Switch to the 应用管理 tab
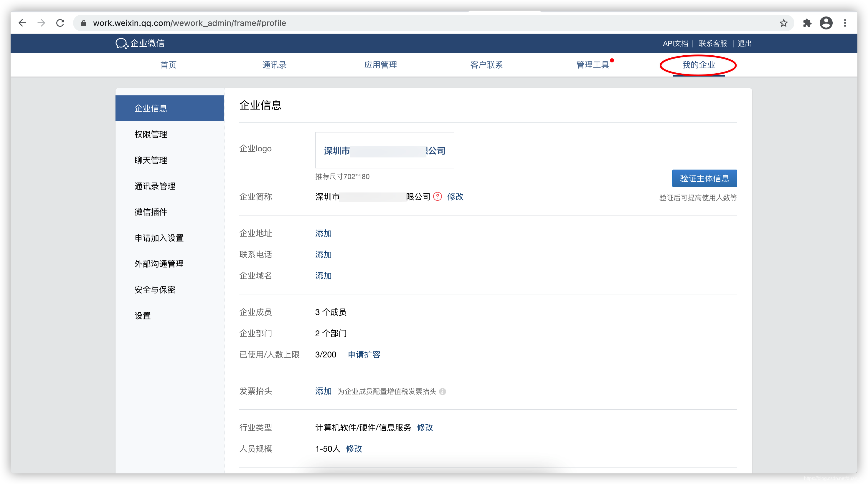The image size is (868, 484). tap(380, 65)
